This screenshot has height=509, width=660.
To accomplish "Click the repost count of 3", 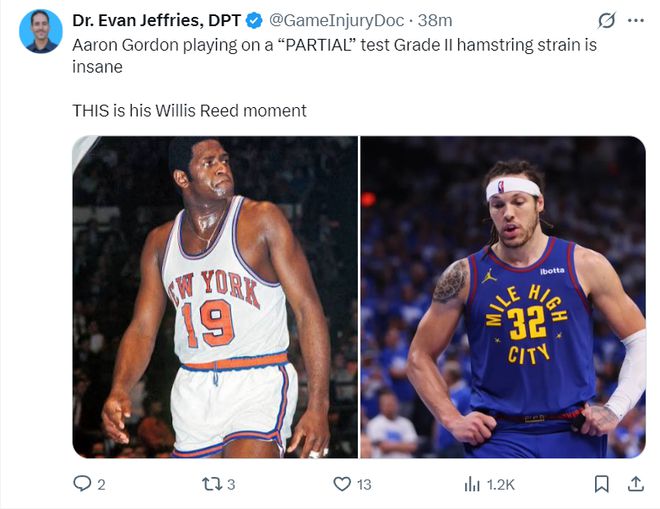I will pyautogui.click(x=231, y=484).
